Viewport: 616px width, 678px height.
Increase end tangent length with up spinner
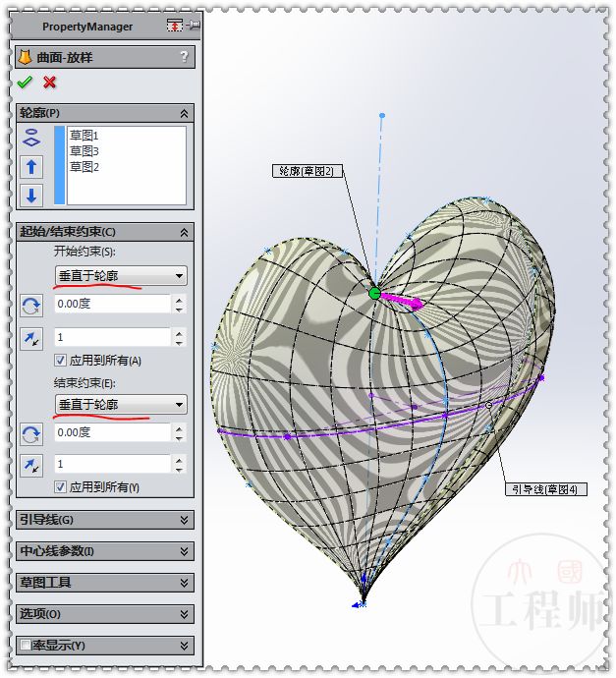[x=179, y=460]
